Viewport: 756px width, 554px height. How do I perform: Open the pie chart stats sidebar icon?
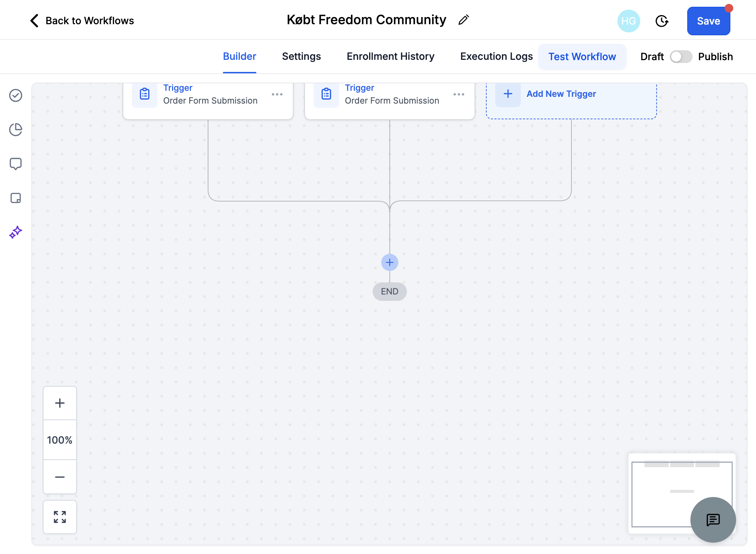pos(16,130)
